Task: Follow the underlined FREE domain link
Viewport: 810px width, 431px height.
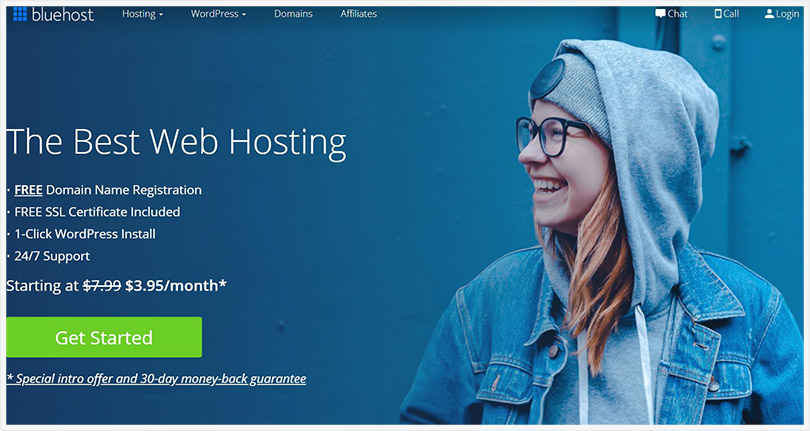Action: coord(28,190)
